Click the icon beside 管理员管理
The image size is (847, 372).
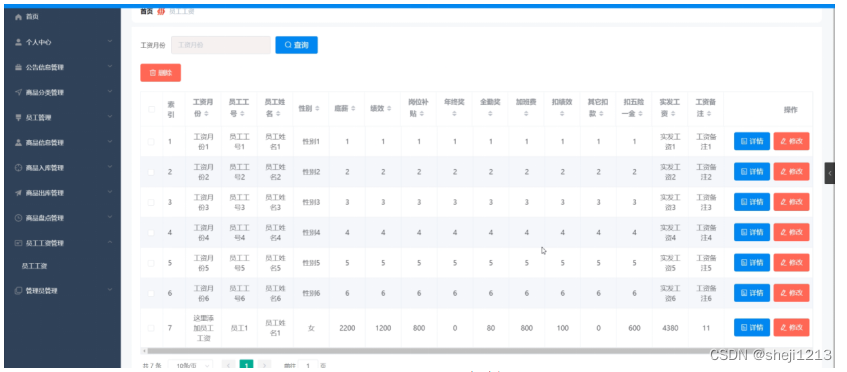tap(18, 290)
